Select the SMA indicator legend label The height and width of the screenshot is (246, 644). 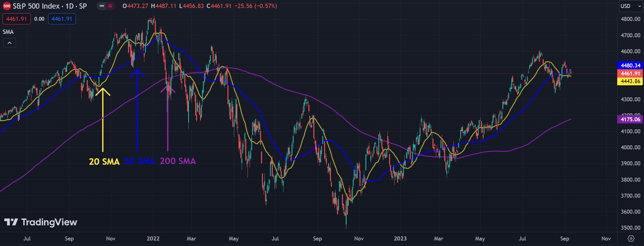click(x=8, y=32)
